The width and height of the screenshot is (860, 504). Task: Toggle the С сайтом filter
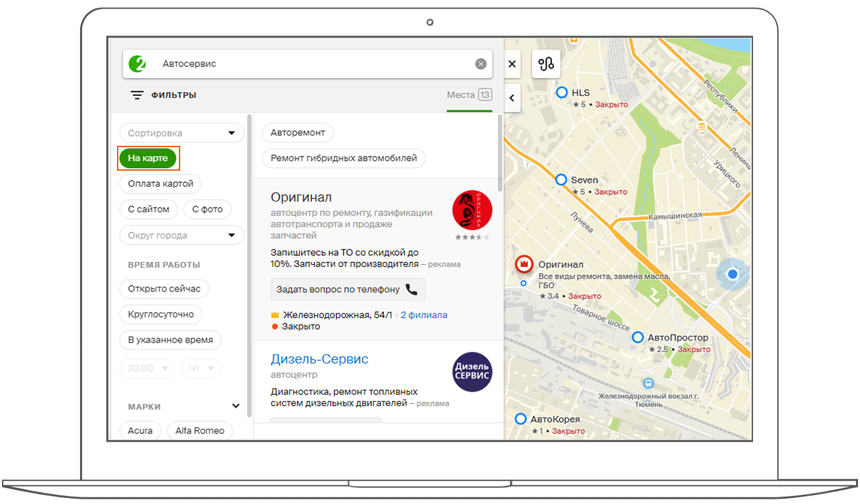(149, 209)
